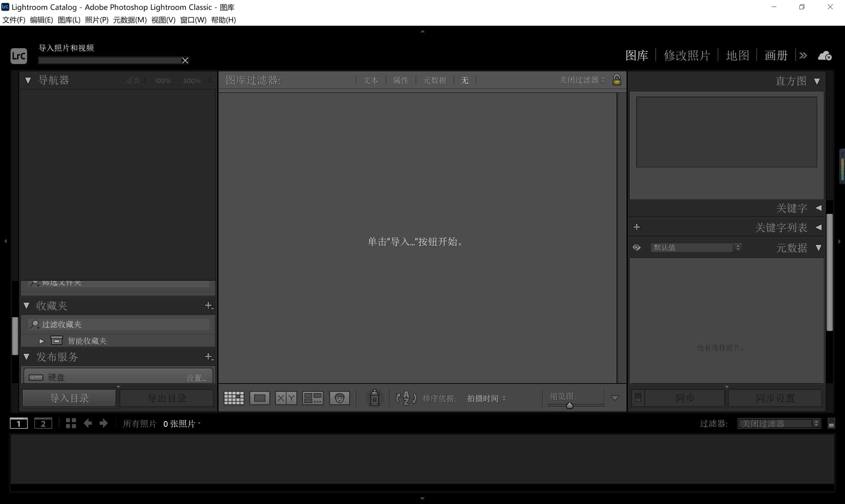Click the cloud sync icon top right

tap(825, 55)
